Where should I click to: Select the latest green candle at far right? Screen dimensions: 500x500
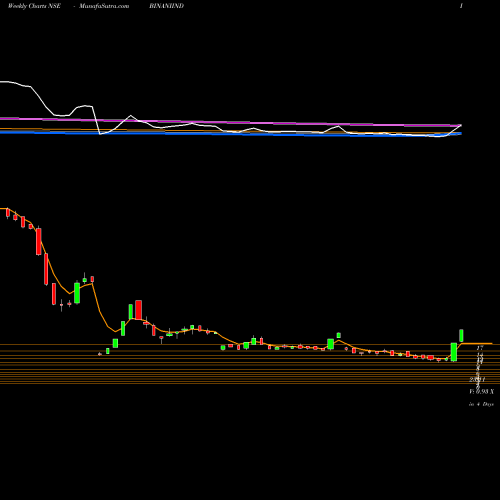[x=461, y=336]
